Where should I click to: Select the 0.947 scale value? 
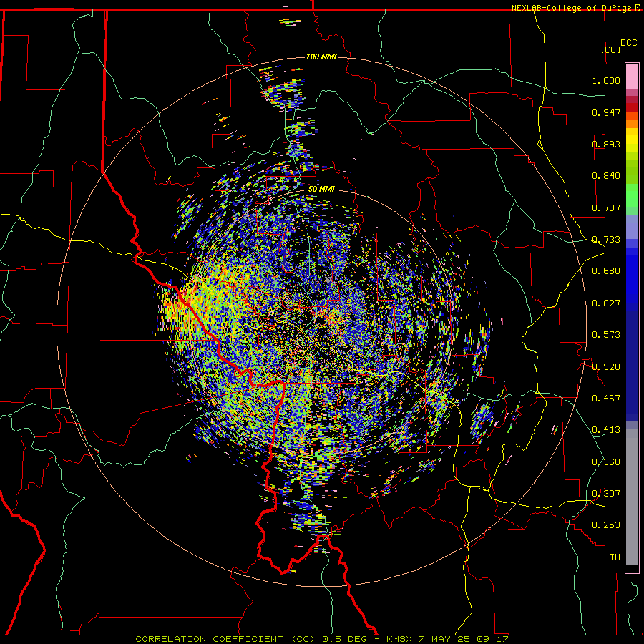[x=606, y=112]
